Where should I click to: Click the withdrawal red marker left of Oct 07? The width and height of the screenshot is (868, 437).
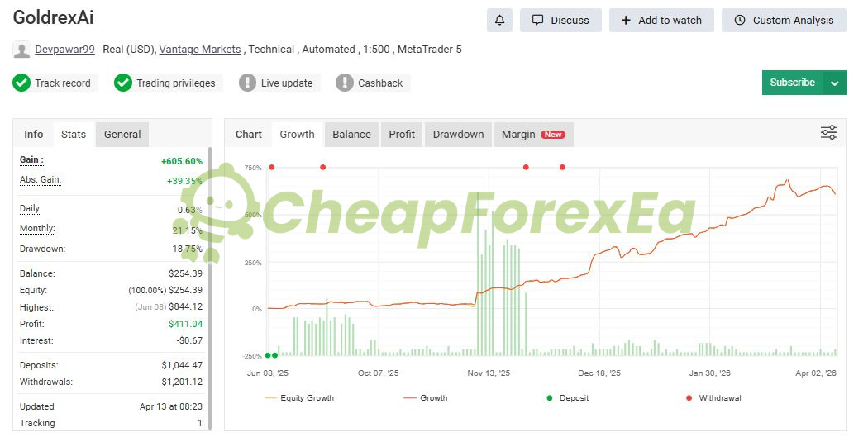[322, 167]
